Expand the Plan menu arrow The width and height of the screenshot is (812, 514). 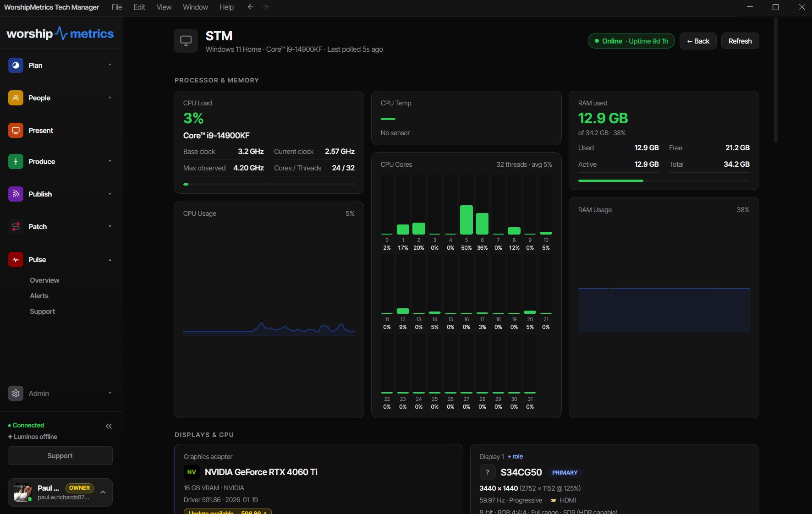click(x=110, y=65)
